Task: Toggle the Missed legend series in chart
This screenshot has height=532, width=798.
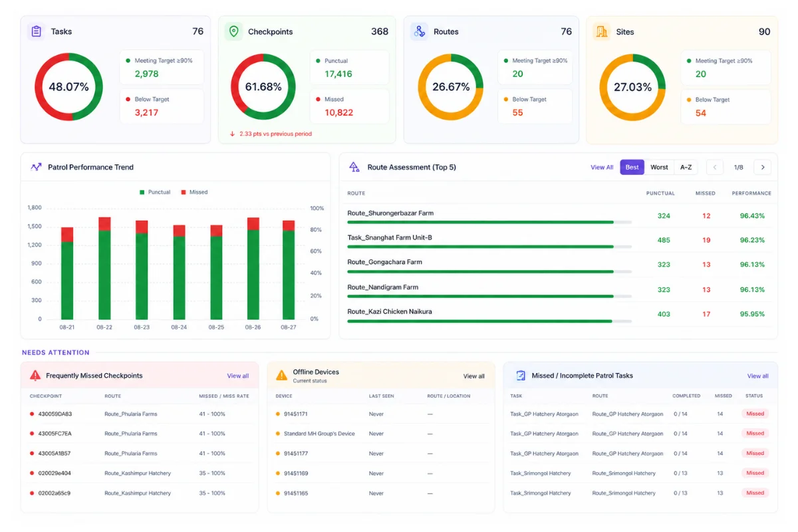Action: [194, 192]
